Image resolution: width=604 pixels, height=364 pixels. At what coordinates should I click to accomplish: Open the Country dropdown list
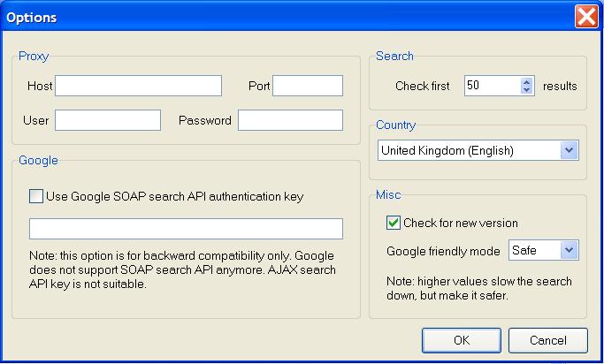(x=569, y=151)
